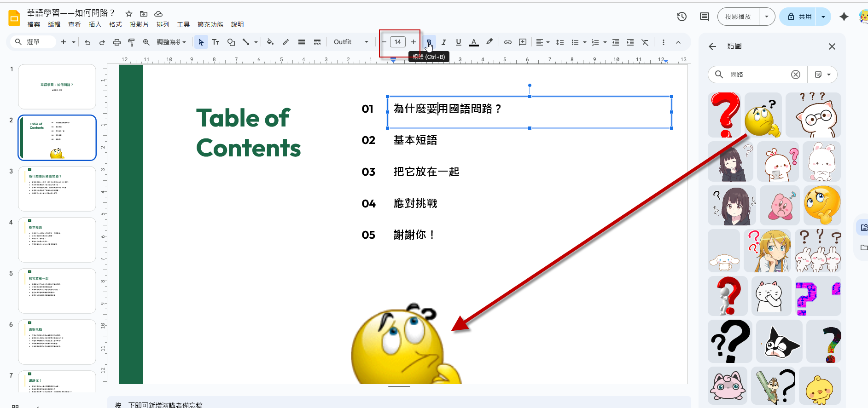Click the zoom magnifier icon in toolbar
The width and height of the screenshot is (868, 408).
[x=146, y=42]
